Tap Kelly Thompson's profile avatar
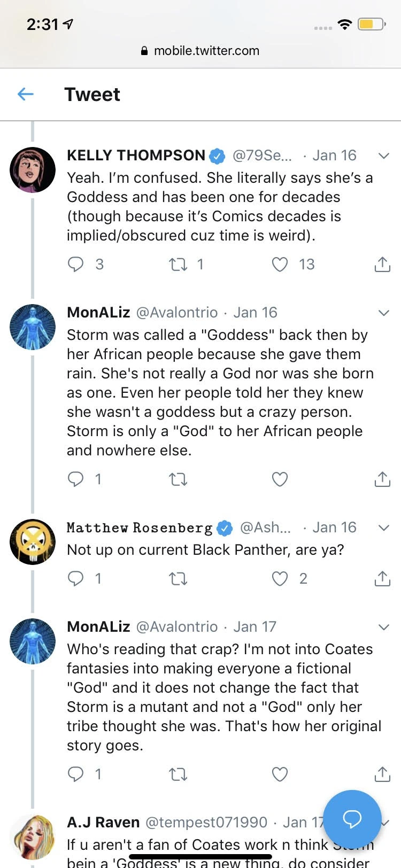The image size is (401, 868). 33,169
